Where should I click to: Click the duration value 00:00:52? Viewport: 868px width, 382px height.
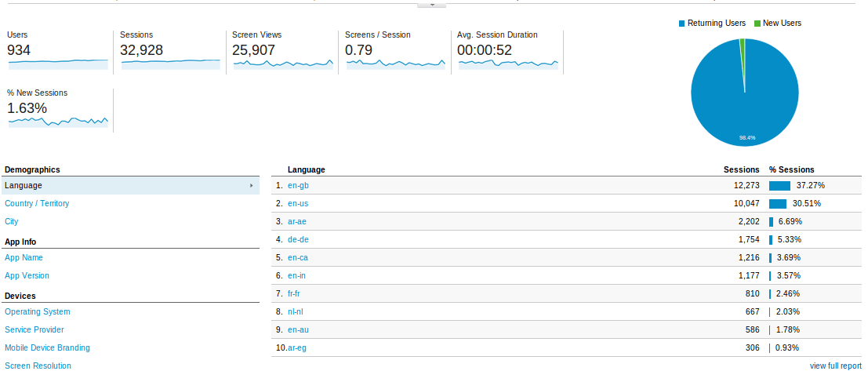[x=485, y=50]
